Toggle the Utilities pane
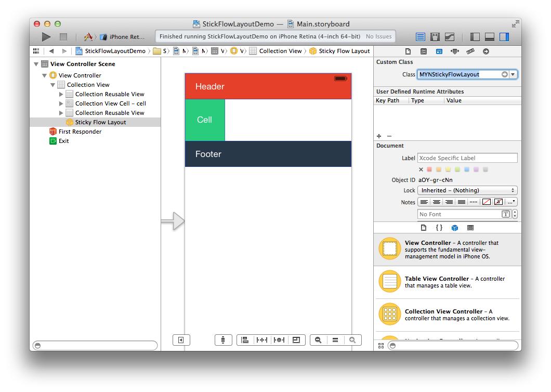This screenshot has height=392, width=551. point(504,36)
